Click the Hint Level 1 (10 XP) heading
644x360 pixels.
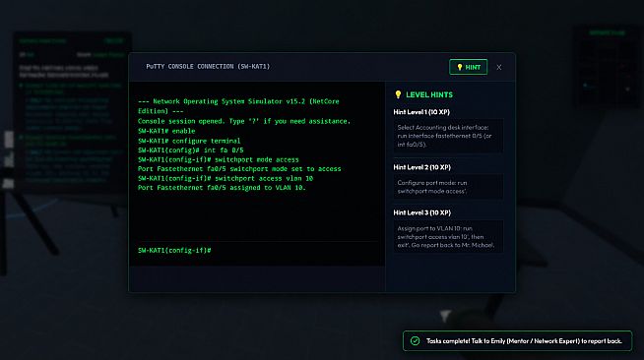[x=421, y=112]
